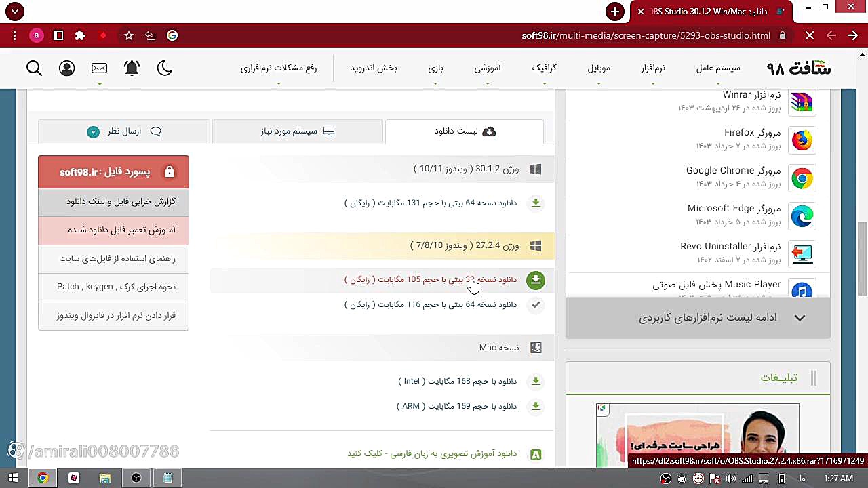Open the بازی menu dropdown

point(435,68)
